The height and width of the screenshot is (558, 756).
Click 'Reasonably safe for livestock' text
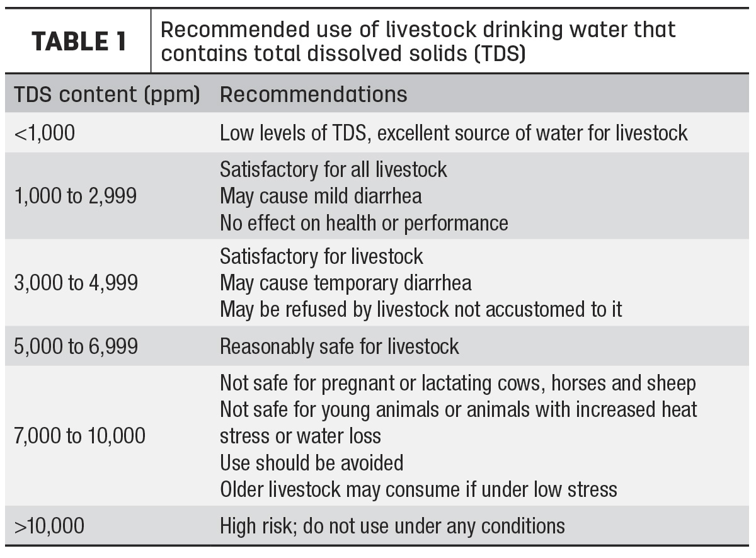(339, 346)
